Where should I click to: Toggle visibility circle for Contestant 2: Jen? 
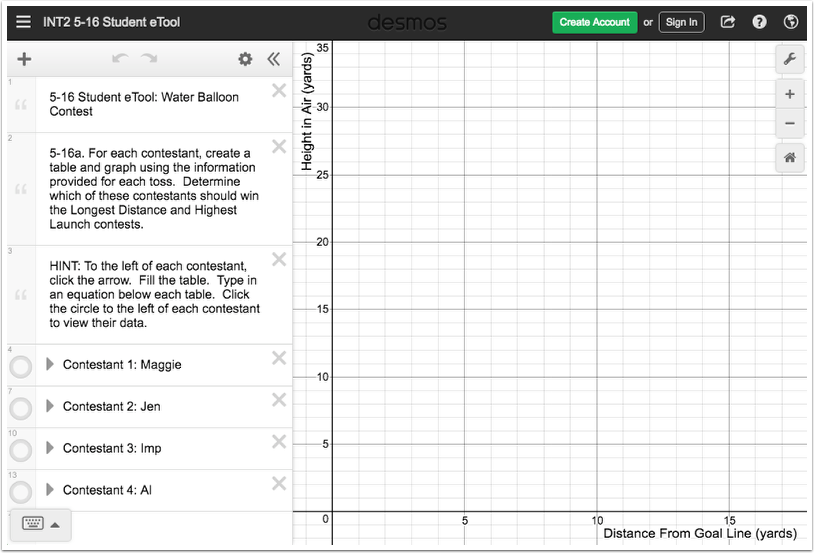(x=21, y=409)
